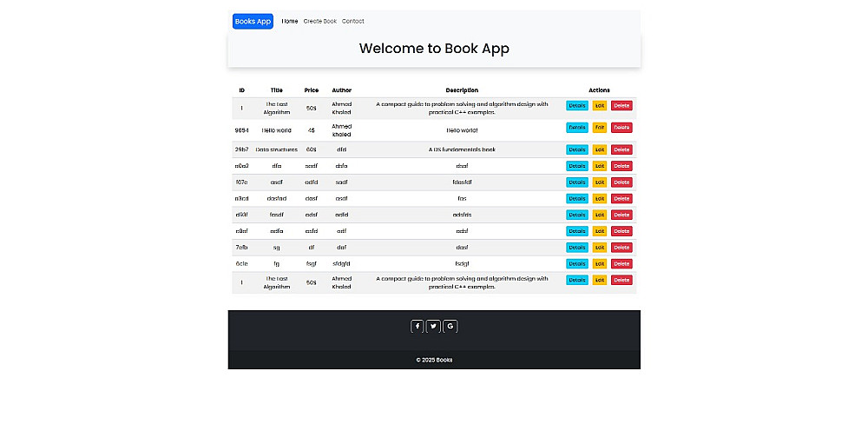The height and width of the screenshot is (444, 868).
Task: Delete the book with ID 7efb
Action: pos(621,248)
